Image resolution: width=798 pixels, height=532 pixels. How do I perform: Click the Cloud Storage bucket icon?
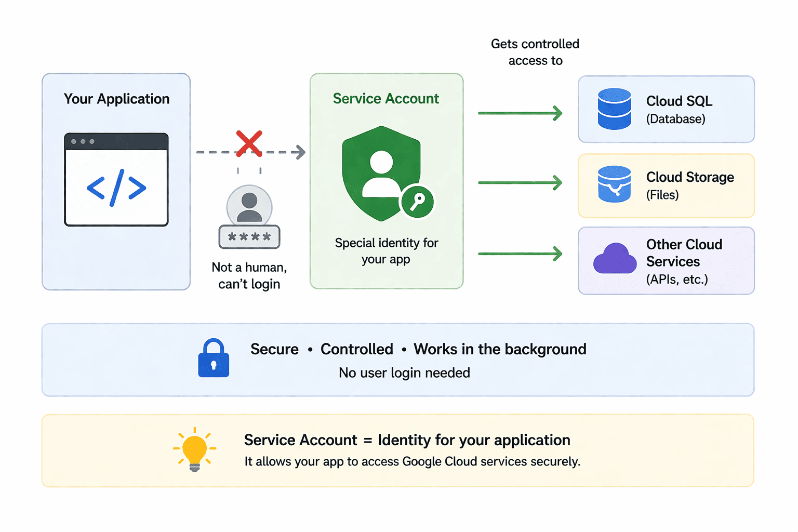[x=614, y=184]
